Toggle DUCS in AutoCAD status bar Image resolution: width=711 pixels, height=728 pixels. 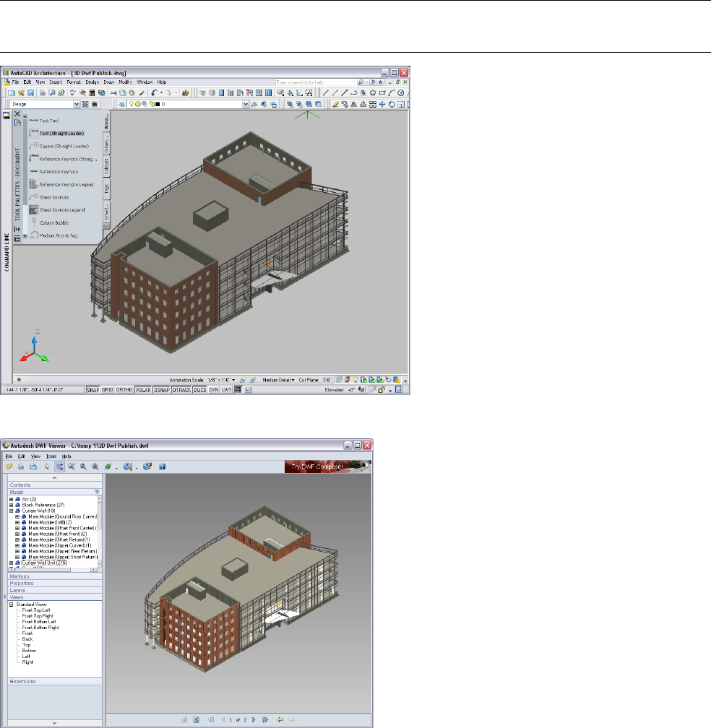tap(199, 390)
